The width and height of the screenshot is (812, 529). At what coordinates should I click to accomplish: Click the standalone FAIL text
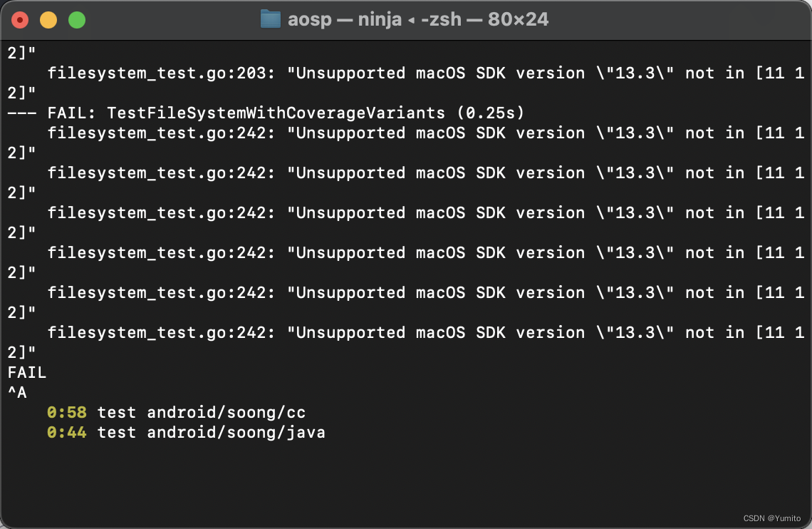(x=27, y=371)
